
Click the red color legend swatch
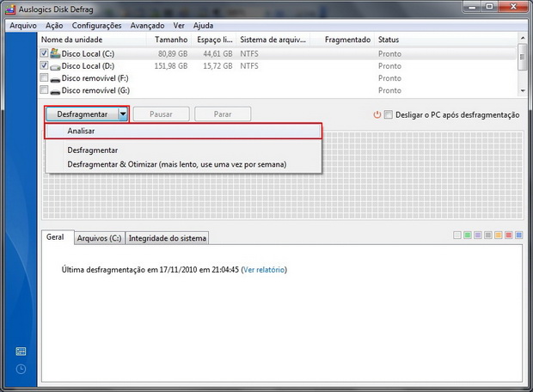pyautogui.click(x=509, y=235)
